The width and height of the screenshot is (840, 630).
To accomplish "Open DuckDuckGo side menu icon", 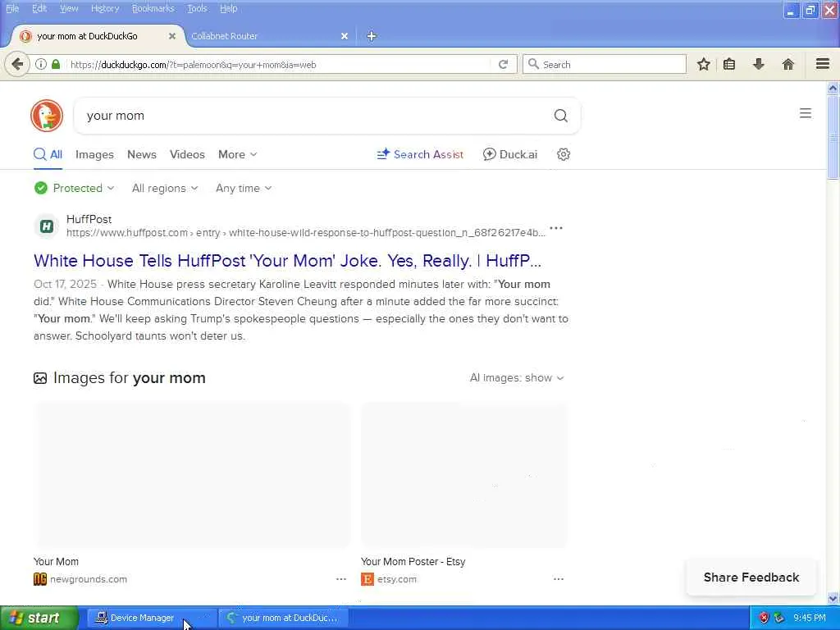I will [x=806, y=113].
